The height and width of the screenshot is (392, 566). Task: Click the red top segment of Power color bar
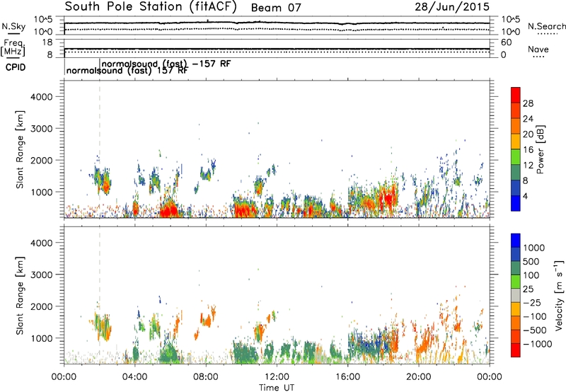[516, 96]
